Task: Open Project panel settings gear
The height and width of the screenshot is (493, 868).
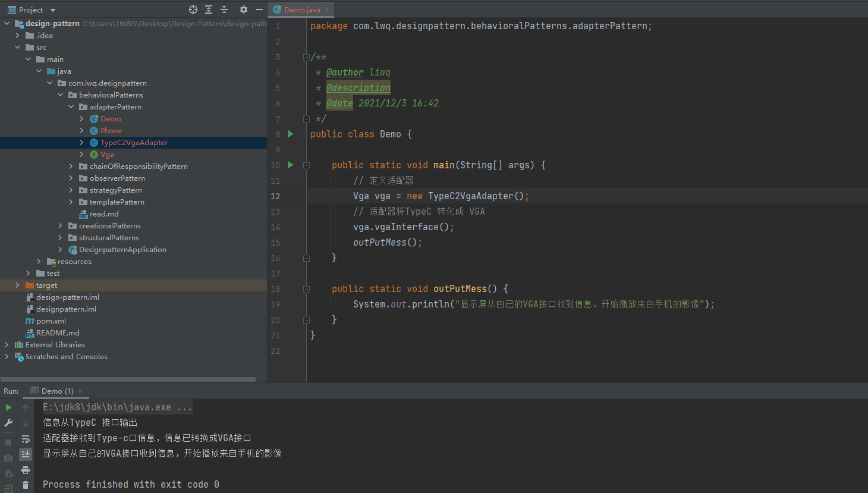Action: click(x=244, y=10)
